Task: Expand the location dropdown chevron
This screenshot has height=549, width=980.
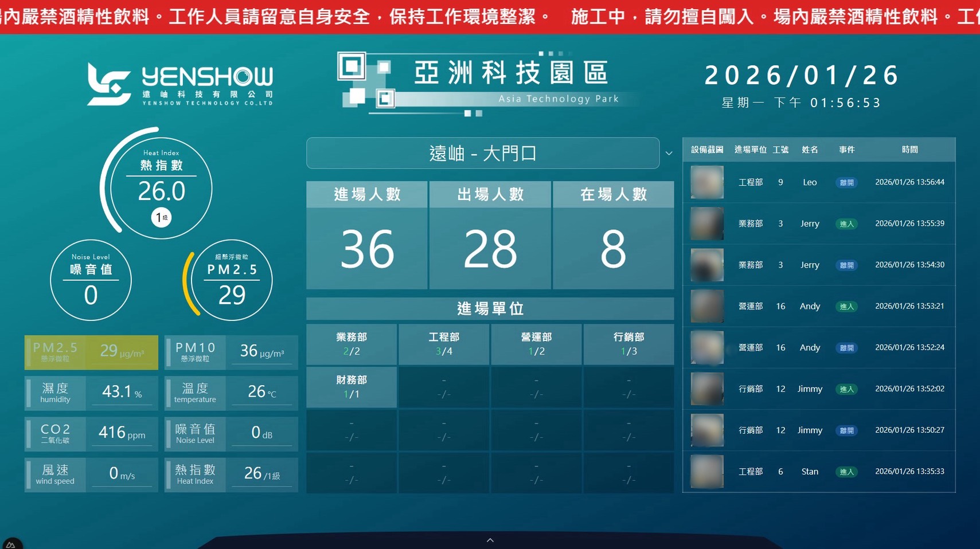Action: point(669,154)
